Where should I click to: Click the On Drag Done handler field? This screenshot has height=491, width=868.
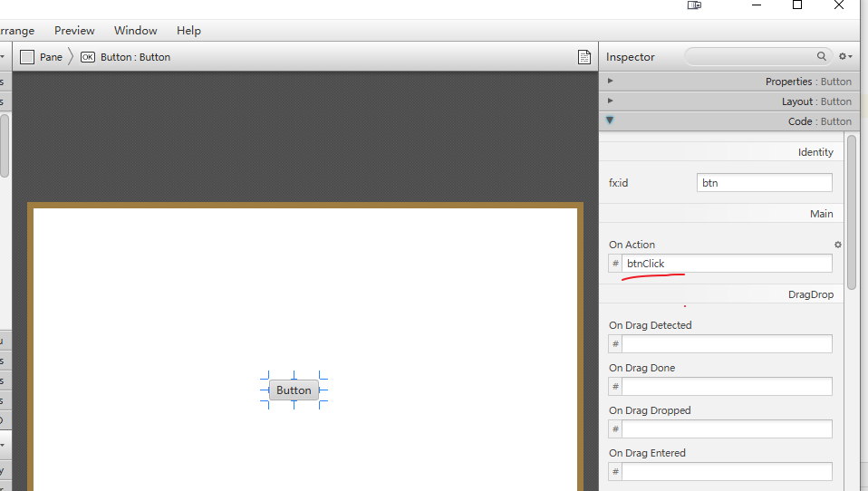(726, 387)
